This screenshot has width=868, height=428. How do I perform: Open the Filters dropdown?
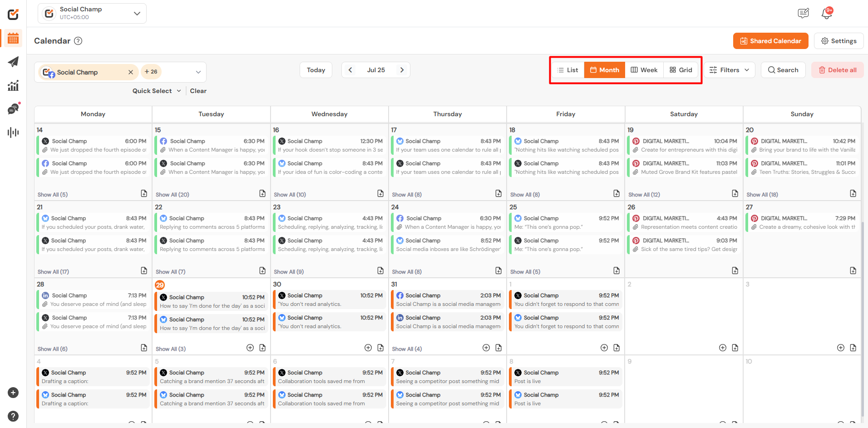coord(730,70)
